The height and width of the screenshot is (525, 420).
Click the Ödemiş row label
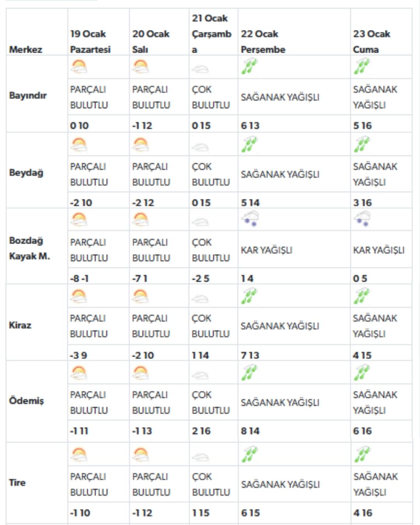click(26, 401)
